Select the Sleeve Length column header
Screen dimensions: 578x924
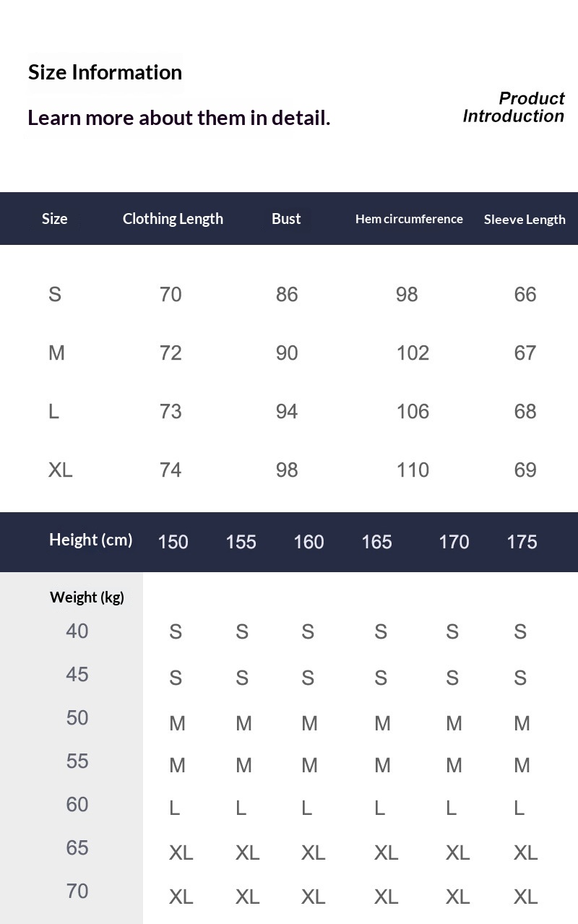[x=525, y=220]
